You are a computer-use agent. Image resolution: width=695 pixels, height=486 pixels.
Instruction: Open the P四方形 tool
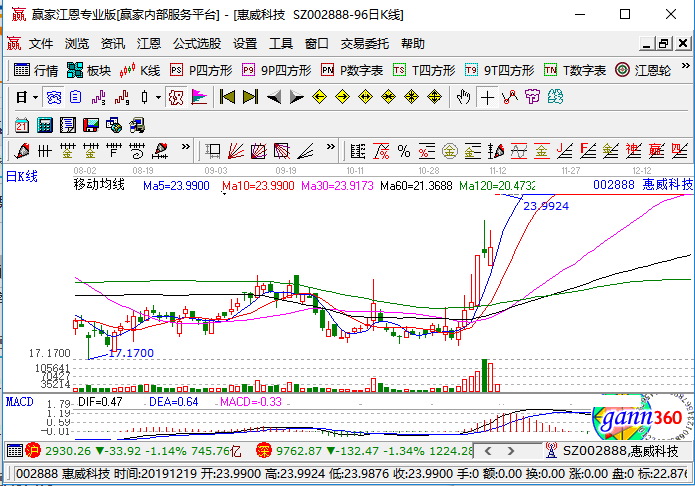pyautogui.click(x=201, y=70)
